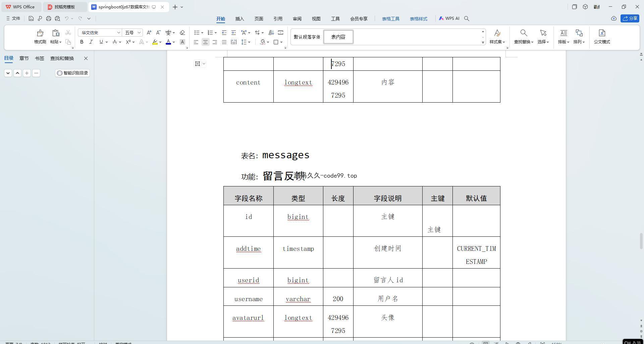The width and height of the screenshot is (644, 344).
Task: Open the 找稻壳模板 tab
Action: 65,7
